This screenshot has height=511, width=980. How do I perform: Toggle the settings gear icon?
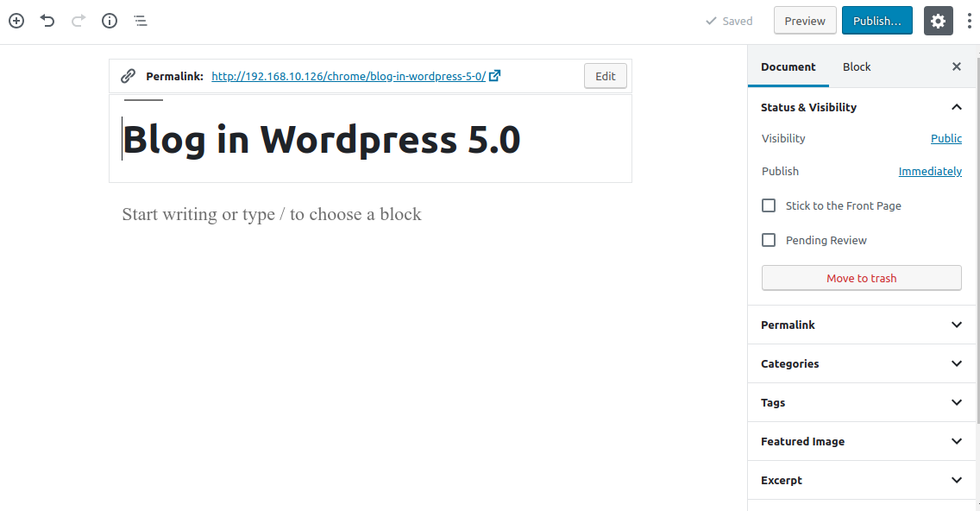pos(938,21)
